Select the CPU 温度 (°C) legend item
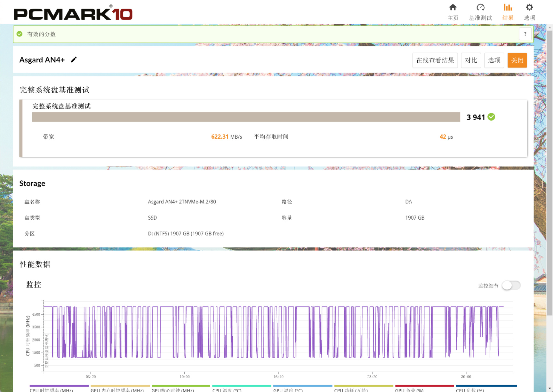 click(x=242, y=388)
